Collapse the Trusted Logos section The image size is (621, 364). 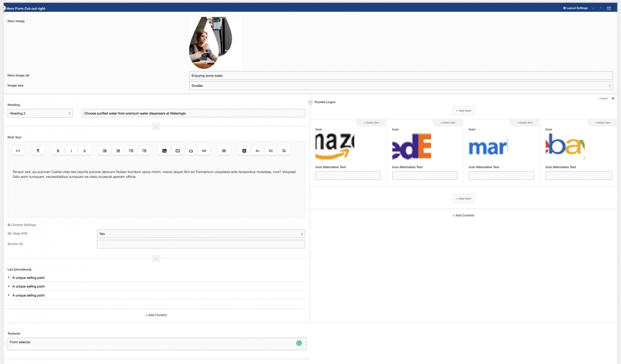click(310, 102)
